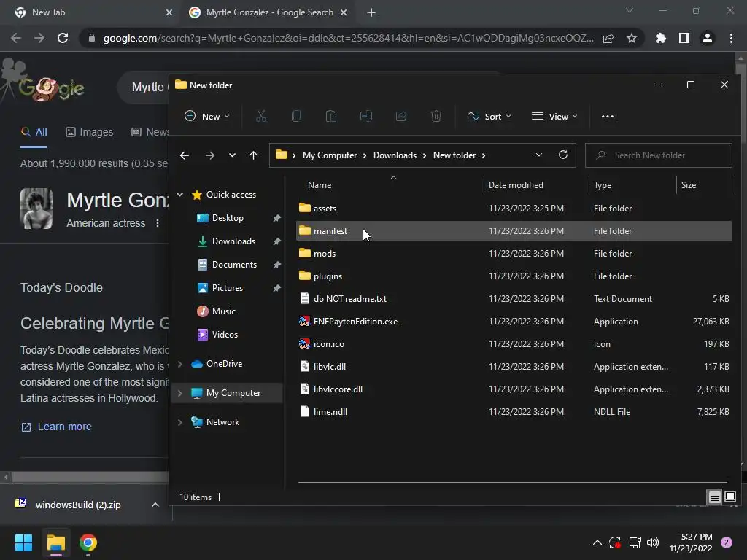Image resolution: width=747 pixels, height=560 pixels.
Task: Go up one folder level in Explorer
Action: click(253, 155)
